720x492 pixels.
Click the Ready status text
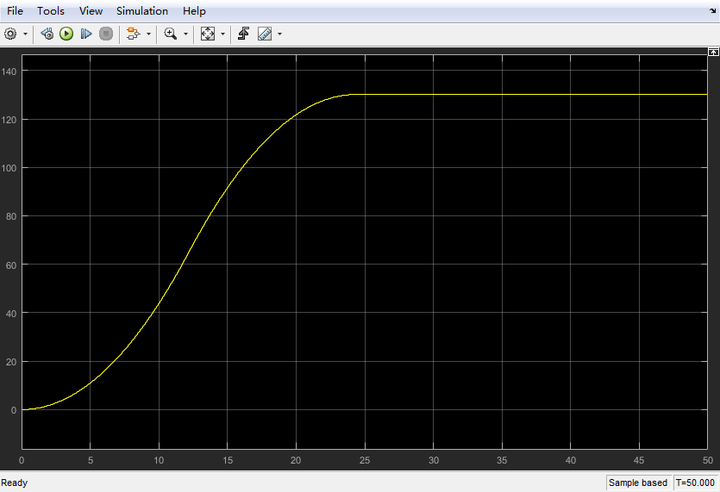pyautogui.click(x=14, y=483)
